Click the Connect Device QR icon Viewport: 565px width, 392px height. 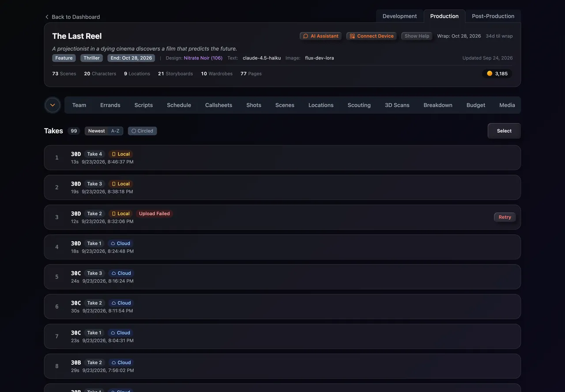click(x=352, y=36)
